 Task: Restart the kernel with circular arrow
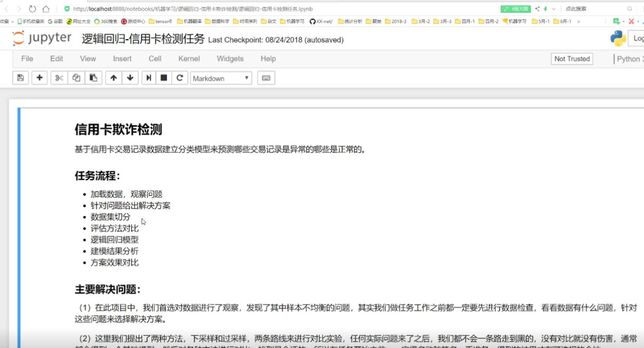[180, 78]
